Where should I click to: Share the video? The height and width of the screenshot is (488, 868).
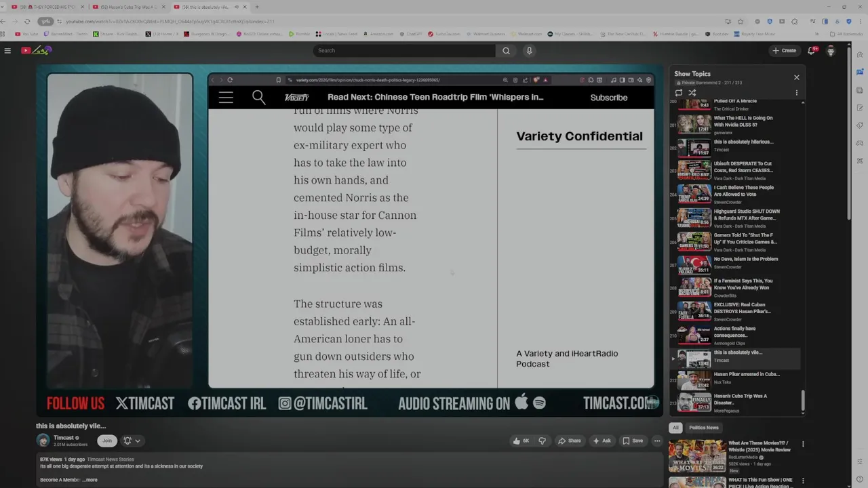coord(570,441)
